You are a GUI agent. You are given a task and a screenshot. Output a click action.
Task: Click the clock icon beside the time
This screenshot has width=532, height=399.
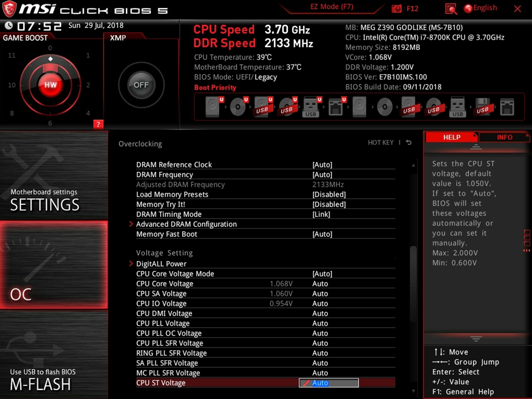[x=9, y=25]
